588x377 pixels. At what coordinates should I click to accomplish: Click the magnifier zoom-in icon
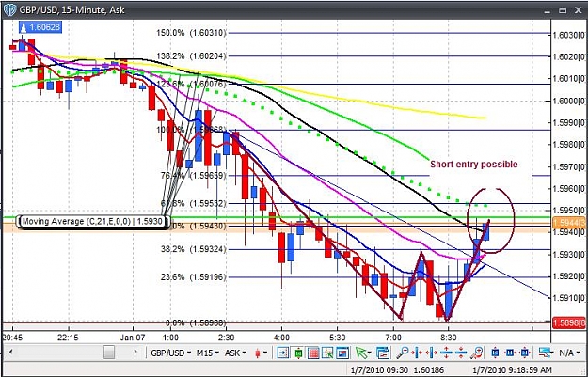(x=402, y=353)
